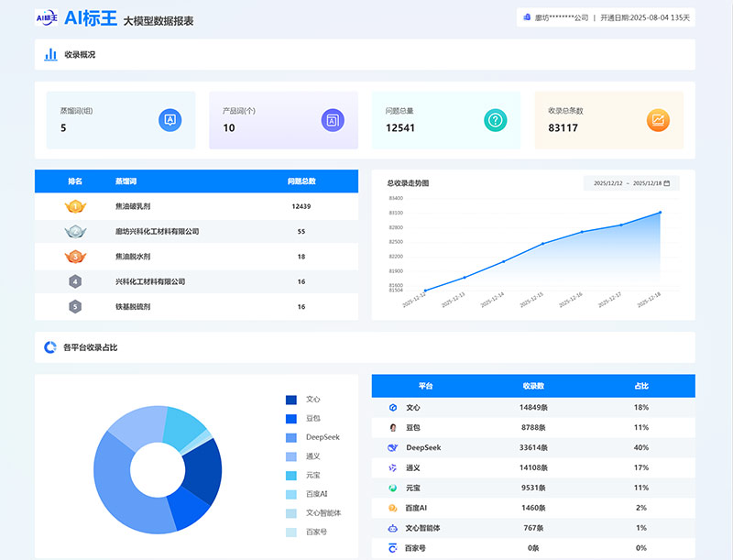Screen dimensions: 733x560
Task: Click the DeepSeek whale icon in platform table
Action: point(393,447)
